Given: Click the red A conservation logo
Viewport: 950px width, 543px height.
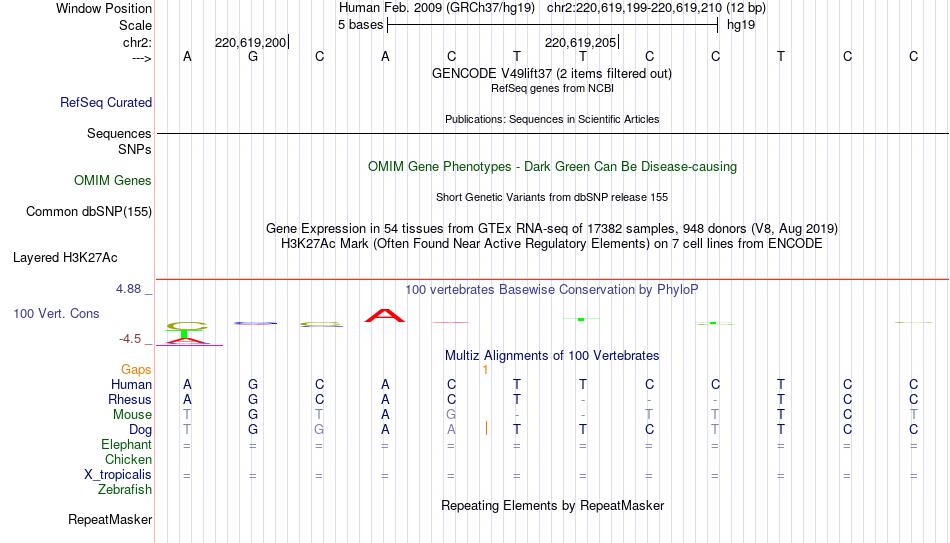Looking at the screenshot, I should pyautogui.click(x=385, y=316).
